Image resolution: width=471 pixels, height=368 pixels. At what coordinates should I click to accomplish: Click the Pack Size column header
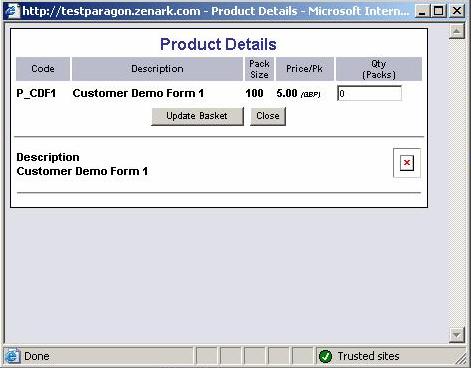click(259, 69)
